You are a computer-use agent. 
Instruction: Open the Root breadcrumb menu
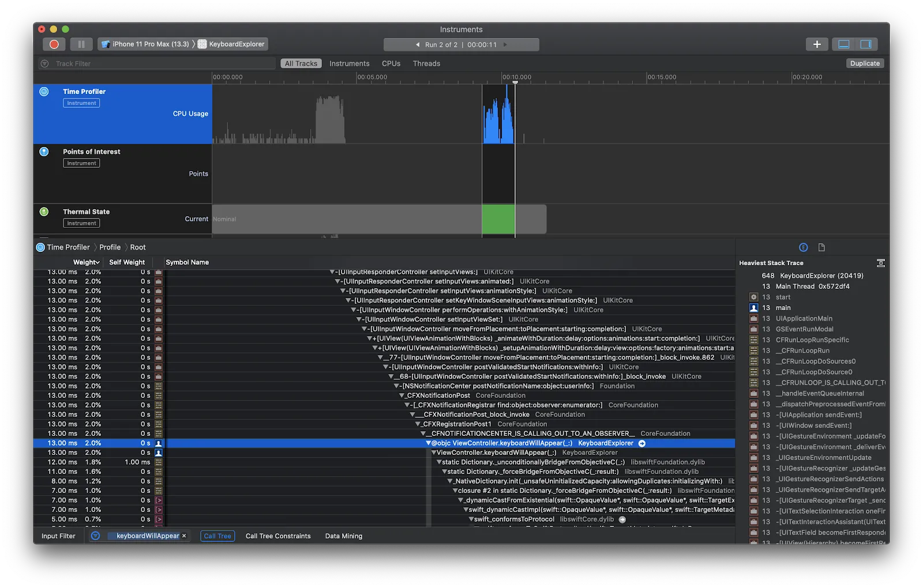(x=138, y=247)
